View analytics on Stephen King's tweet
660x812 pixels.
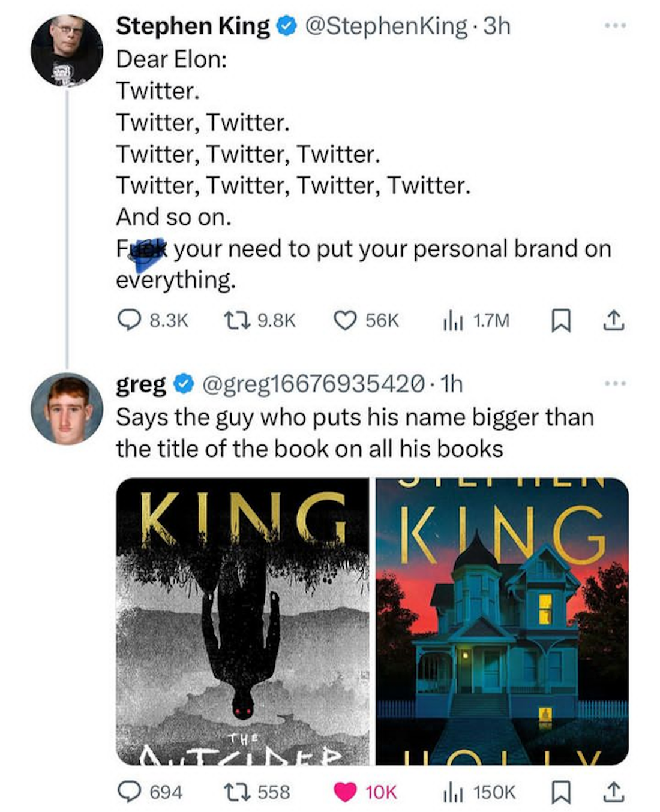[x=450, y=321]
